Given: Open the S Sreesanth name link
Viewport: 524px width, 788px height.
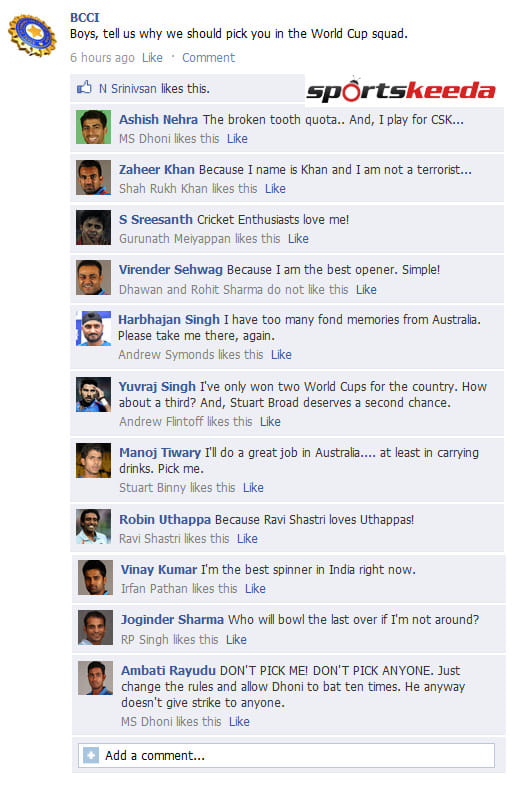Looking at the screenshot, I should [x=156, y=220].
